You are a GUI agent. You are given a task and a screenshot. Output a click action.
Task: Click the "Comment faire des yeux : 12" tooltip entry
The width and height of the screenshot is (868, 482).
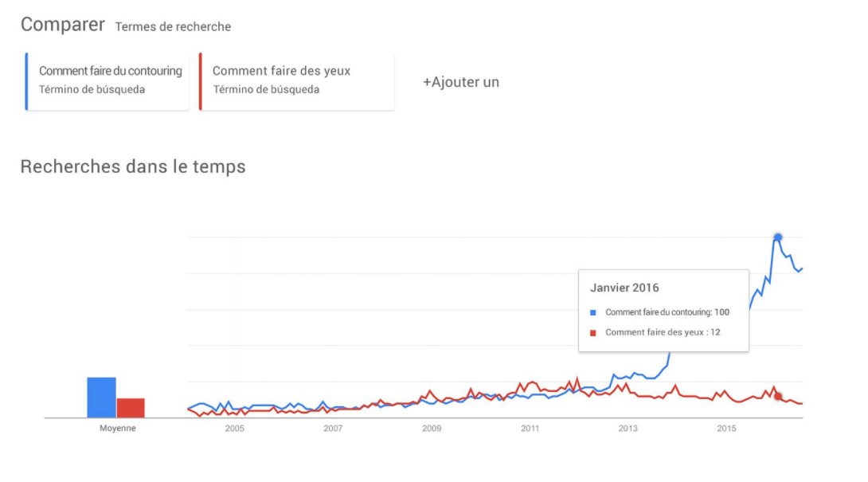pos(663,332)
